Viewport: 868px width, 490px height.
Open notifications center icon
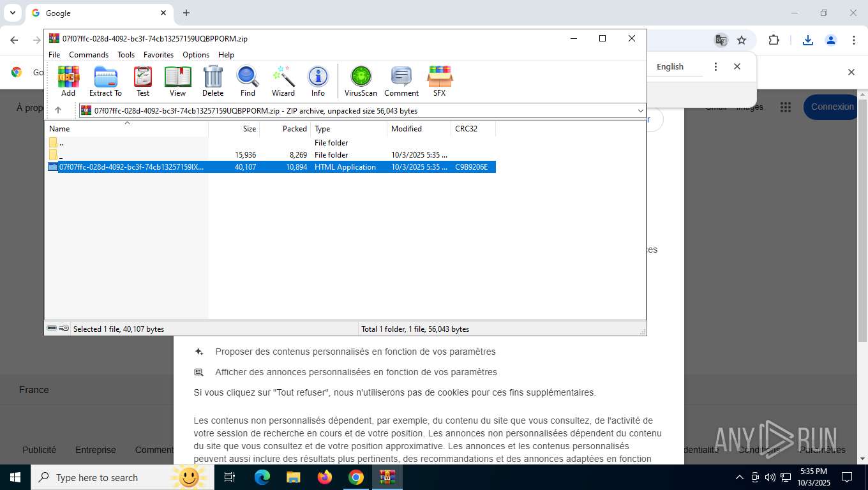click(847, 477)
